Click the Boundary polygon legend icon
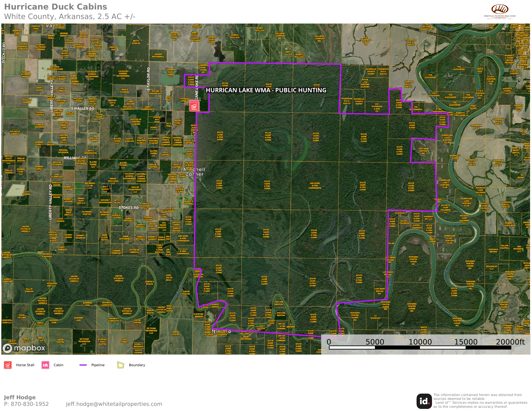This screenshot has width=532, height=411. (x=121, y=365)
